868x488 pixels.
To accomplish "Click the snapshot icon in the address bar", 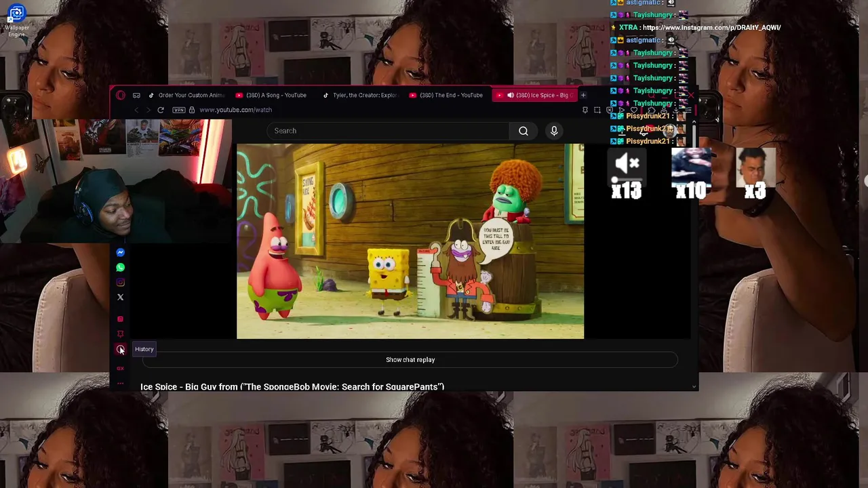I will (x=597, y=110).
